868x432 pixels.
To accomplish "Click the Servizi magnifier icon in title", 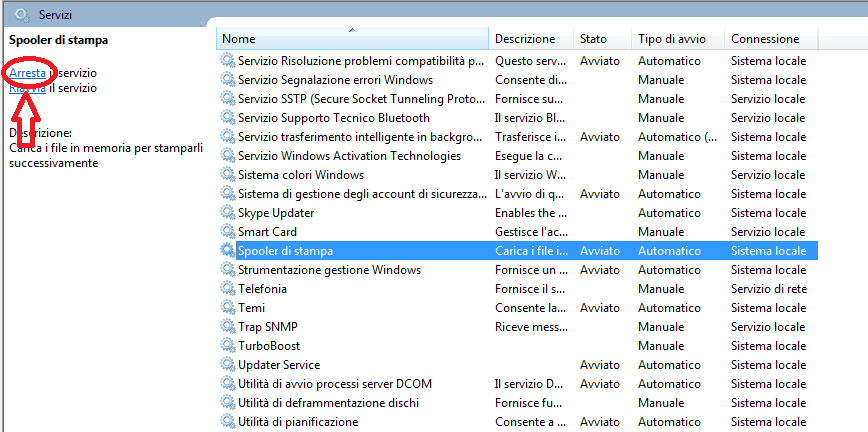I will (22, 16).
